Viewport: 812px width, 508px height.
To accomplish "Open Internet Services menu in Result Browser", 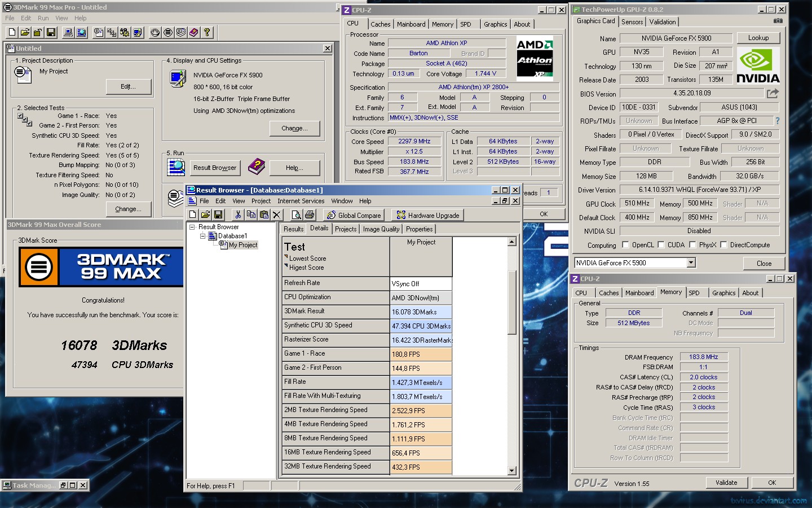I will [x=301, y=201].
